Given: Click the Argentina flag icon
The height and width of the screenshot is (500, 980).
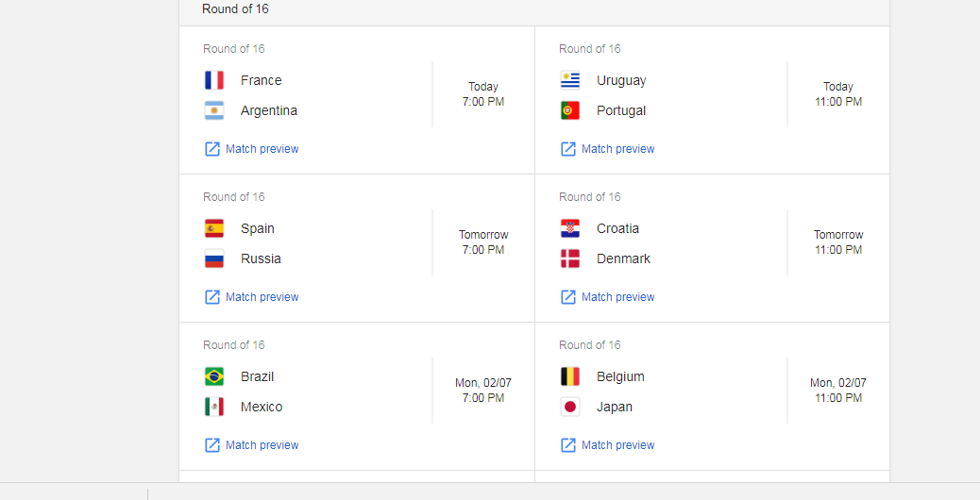Looking at the screenshot, I should (x=213, y=110).
